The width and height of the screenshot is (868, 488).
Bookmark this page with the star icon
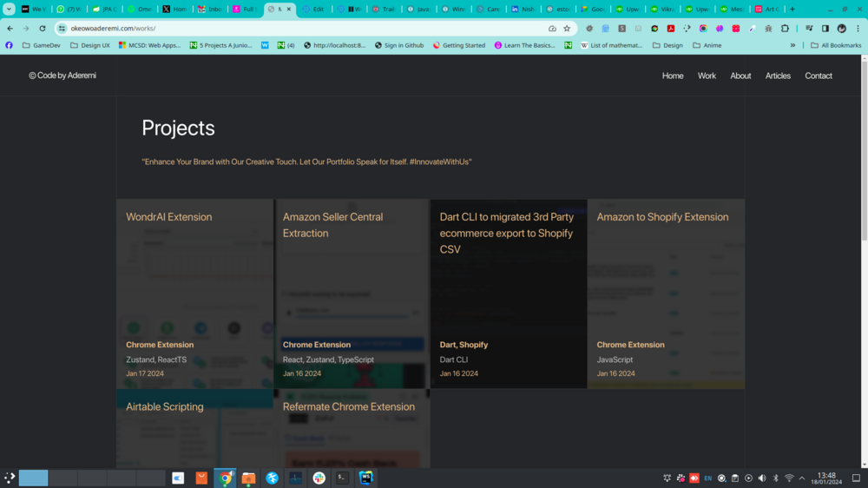[567, 28]
